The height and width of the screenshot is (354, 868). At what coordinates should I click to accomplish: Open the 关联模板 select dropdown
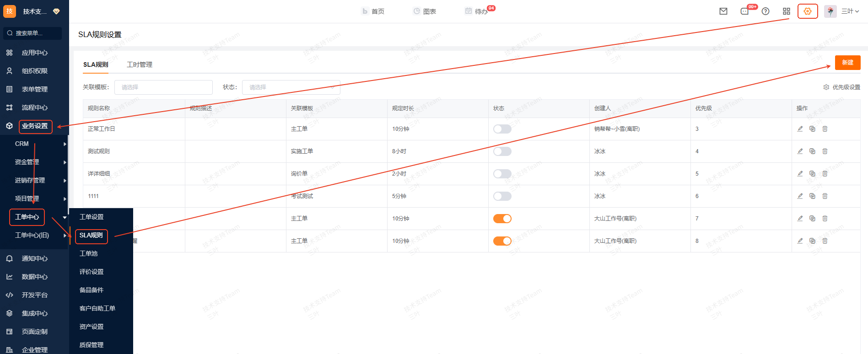coord(163,87)
